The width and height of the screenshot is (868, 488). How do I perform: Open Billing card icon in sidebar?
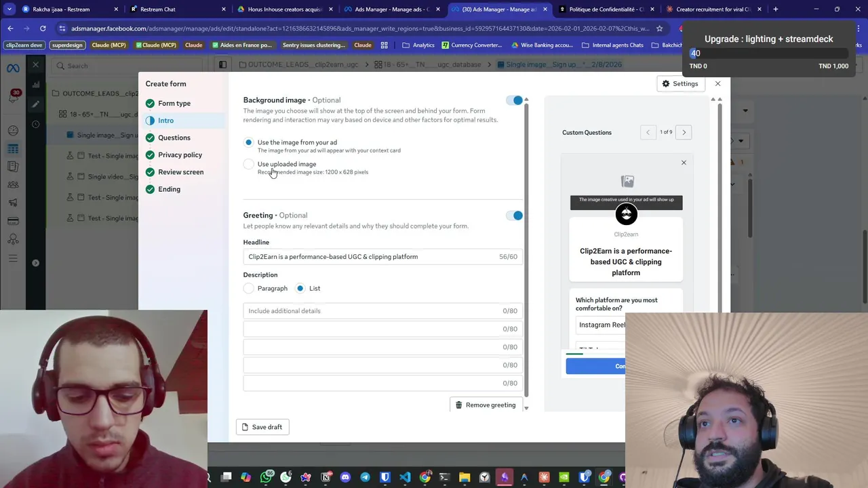(13, 221)
